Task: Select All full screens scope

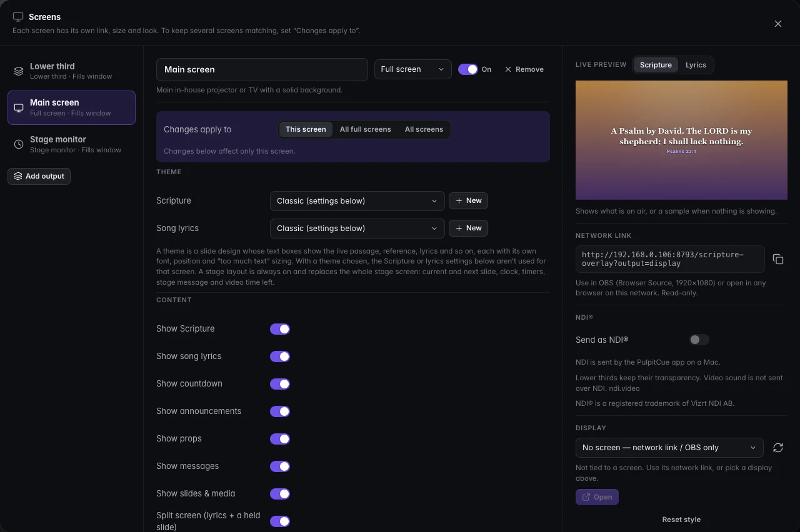Action: (x=365, y=129)
